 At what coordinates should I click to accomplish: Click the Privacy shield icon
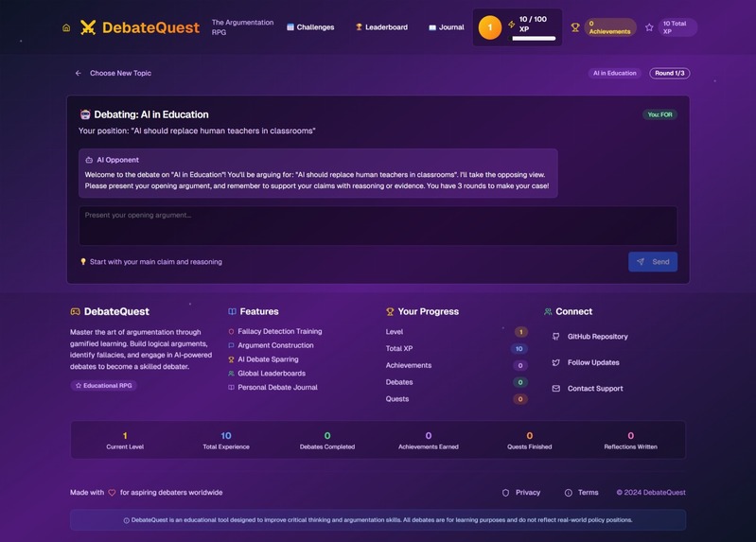506,493
